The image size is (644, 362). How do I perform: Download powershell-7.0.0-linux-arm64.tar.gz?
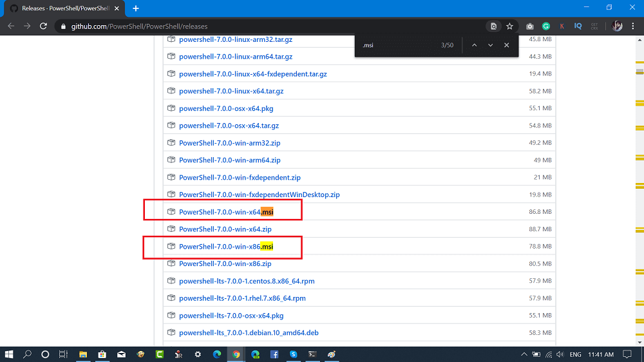pyautogui.click(x=236, y=57)
